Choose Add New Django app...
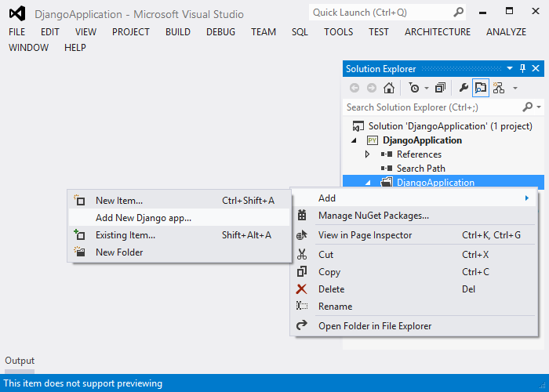This screenshot has height=392, width=549. (180, 218)
